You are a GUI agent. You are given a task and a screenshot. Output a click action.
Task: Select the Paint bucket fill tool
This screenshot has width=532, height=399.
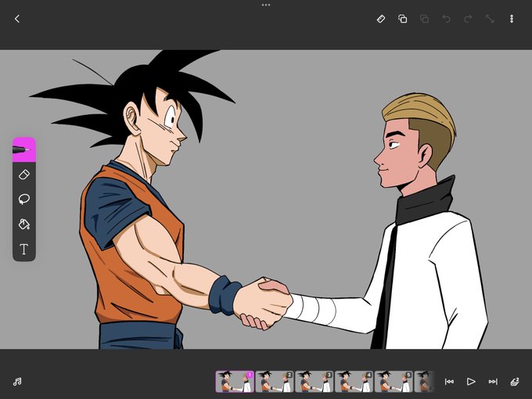coord(24,225)
